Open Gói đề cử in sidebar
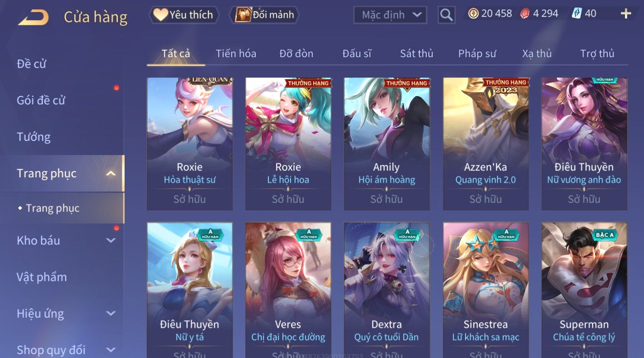The width and height of the screenshot is (644, 358). coord(41,101)
